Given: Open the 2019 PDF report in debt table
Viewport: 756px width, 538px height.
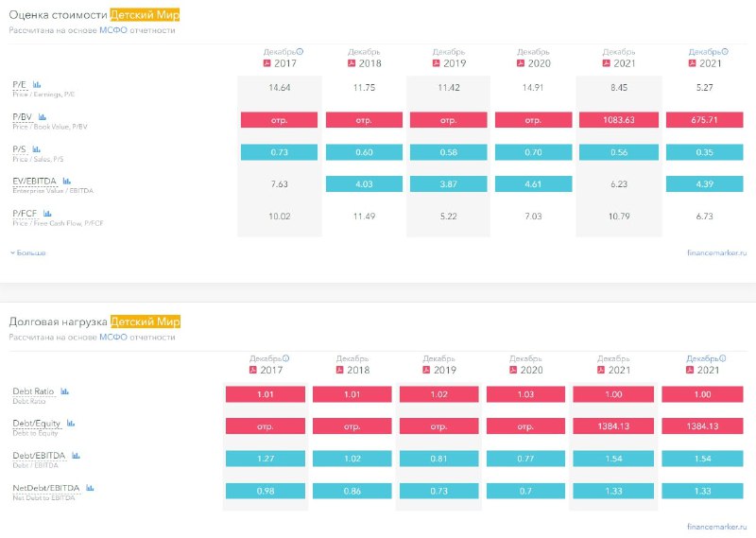Looking at the screenshot, I should (426, 370).
